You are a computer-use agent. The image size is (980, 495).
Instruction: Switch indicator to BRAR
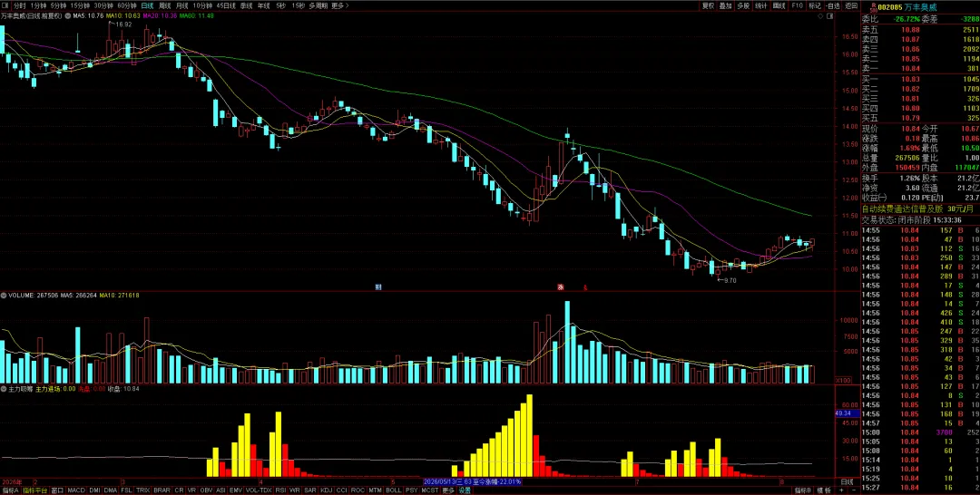[162, 490]
